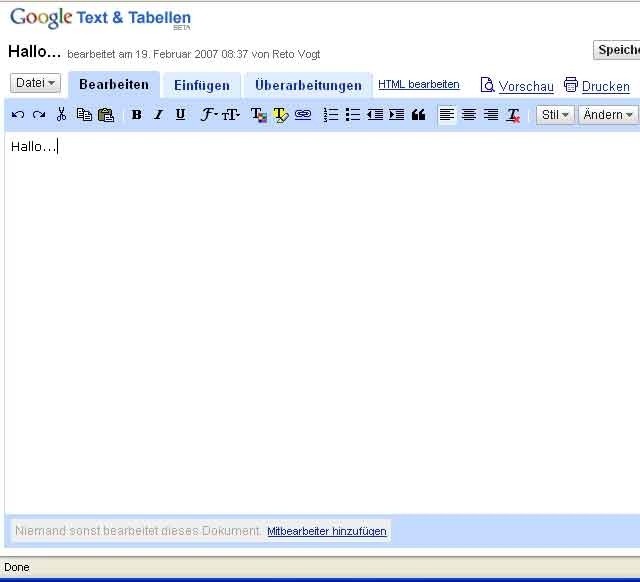640x582 pixels.
Task: Choose the text highlight color tool
Action: [281, 115]
